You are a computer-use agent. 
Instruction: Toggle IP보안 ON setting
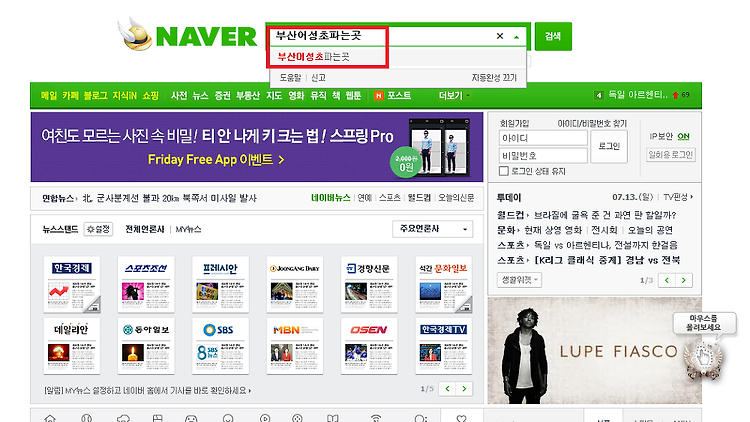click(x=683, y=136)
